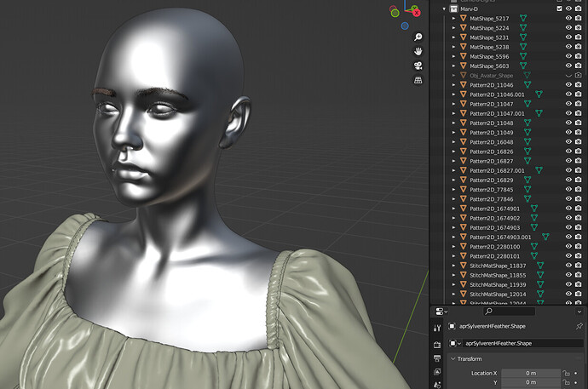Click orange mesh icon of StitchMatShape_11837
The image size is (588, 389).
coord(464,266)
